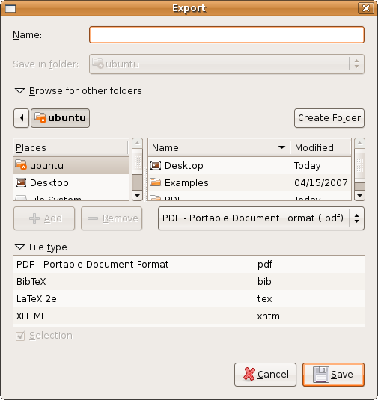Toggle the Selection checkbox
Screen dimensions: 378x400
20,336
